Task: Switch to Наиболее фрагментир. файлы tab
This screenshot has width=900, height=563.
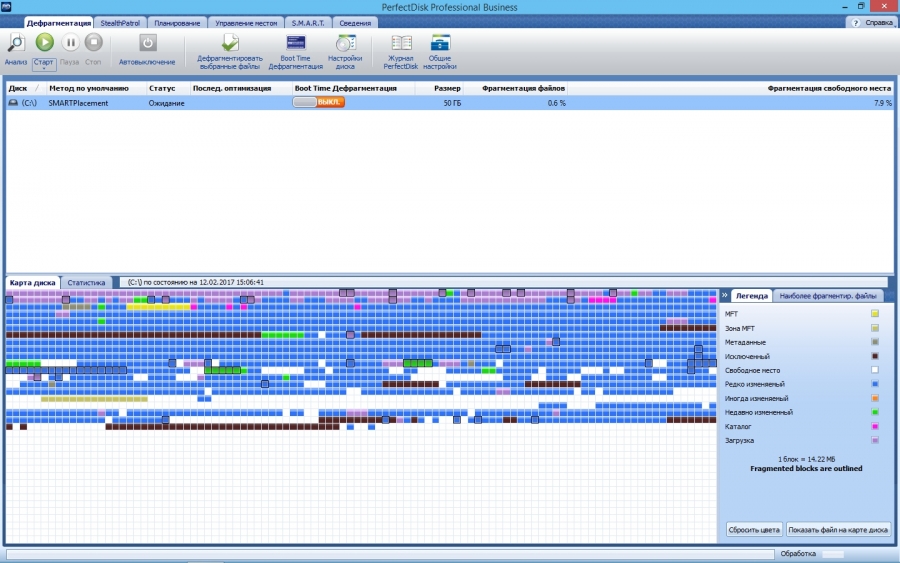Action: 828,296
